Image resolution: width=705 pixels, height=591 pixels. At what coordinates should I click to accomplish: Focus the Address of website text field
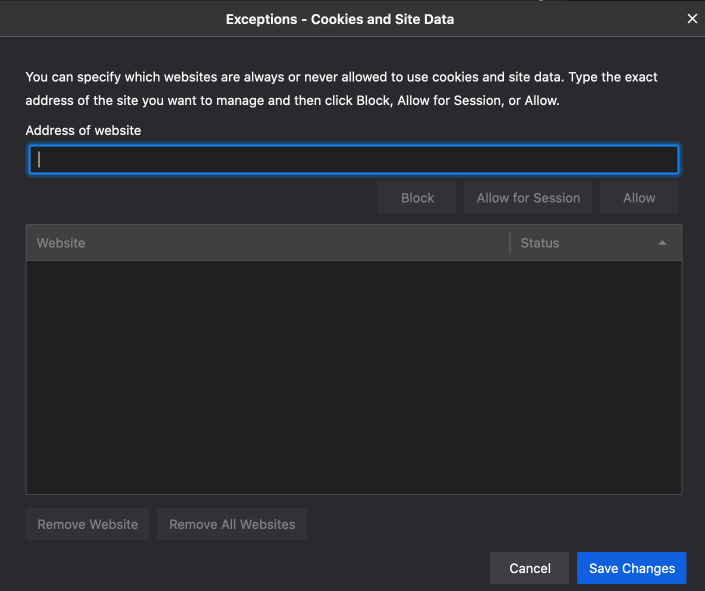[354, 159]
